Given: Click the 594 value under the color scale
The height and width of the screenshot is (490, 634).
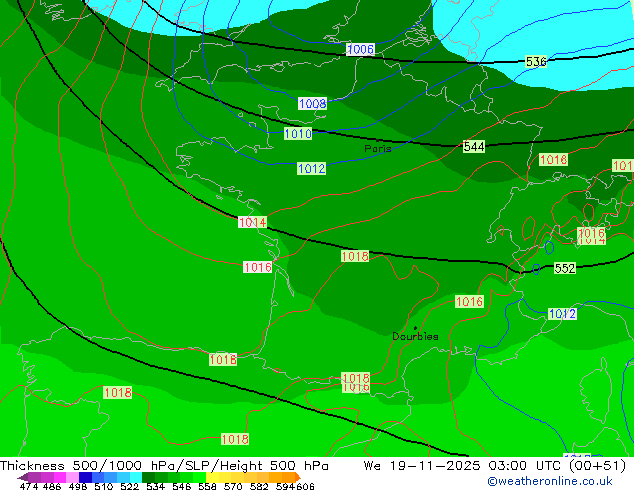Looking at the screenshot, I should [x=285, y=486].
